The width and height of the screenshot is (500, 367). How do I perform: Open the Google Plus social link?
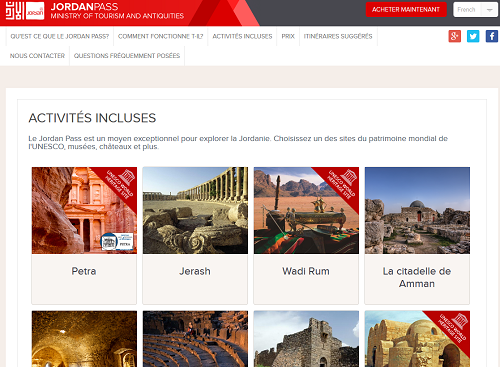pos(454,36)
